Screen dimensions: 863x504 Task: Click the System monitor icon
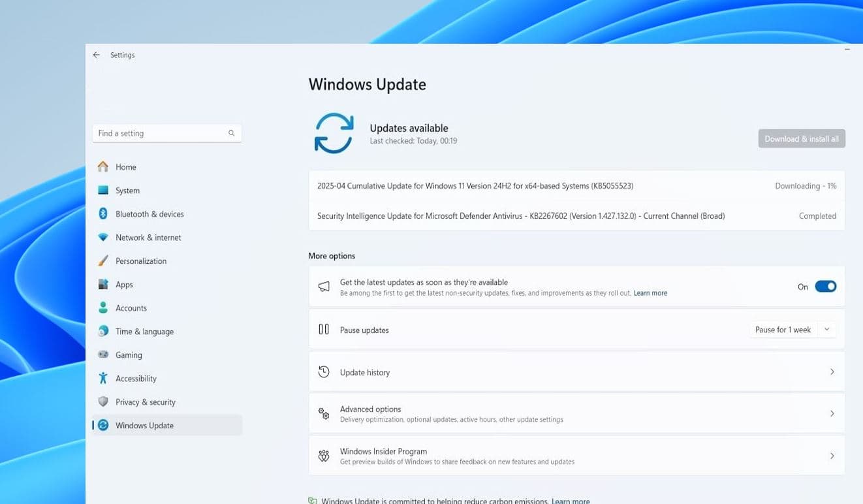point(103,191)
